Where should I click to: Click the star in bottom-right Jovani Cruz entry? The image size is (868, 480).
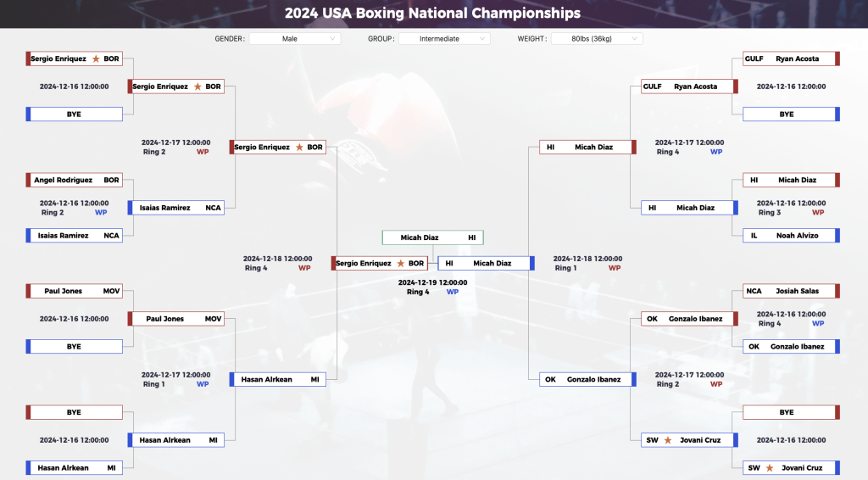point(770,468)
